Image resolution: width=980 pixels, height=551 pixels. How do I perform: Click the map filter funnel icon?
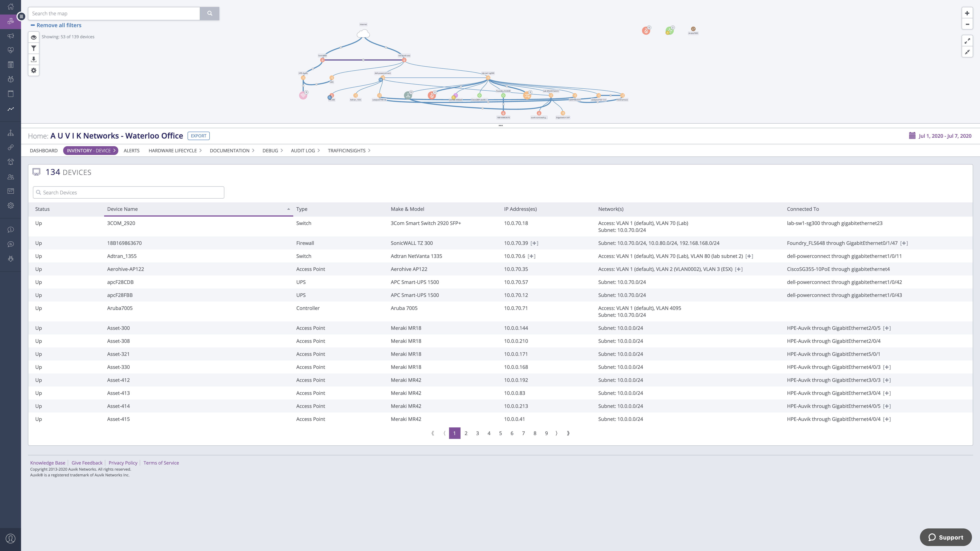[x=33, y=48]
